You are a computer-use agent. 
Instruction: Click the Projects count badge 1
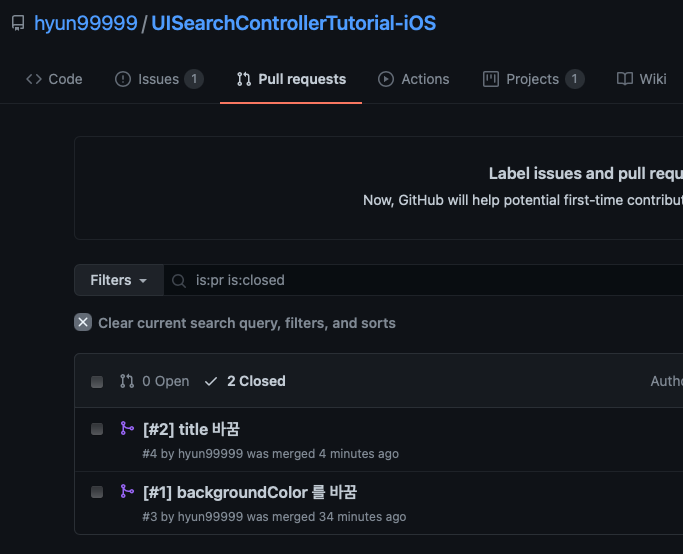(x=575, y=79)
